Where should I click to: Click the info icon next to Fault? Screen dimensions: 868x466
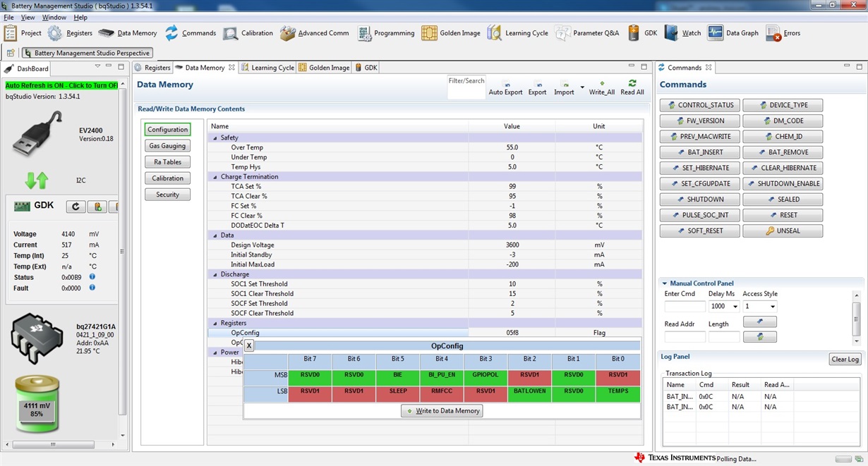point(92,288)
